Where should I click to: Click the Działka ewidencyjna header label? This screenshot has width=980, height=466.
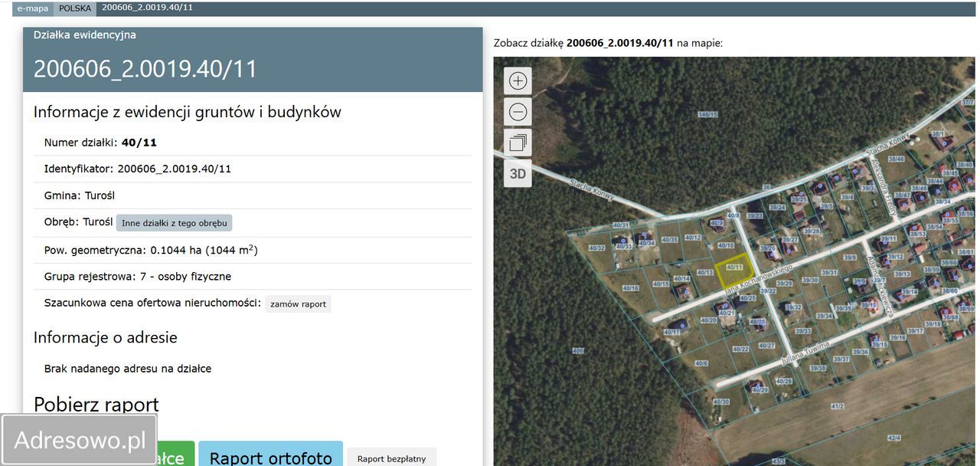[x=85, y=35]
